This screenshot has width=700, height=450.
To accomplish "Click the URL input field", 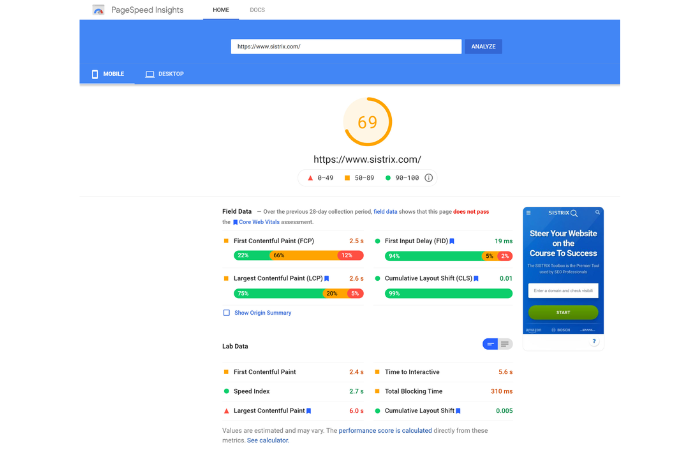I will point(346,46).
